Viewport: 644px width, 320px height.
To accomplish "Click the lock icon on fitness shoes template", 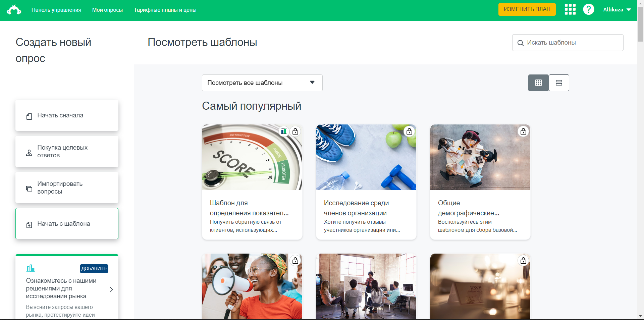I will pos(409,131).
